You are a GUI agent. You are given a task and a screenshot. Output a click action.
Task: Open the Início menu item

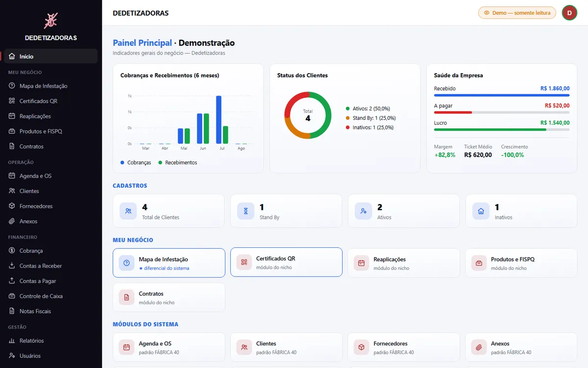tap(51, 56)
